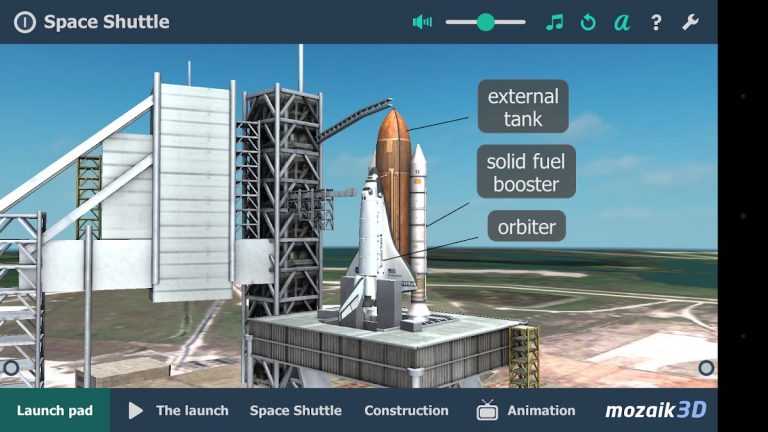Switch to the Launch pad tab
The height and width of the screenshot is (432, 768).
[55, 410]
